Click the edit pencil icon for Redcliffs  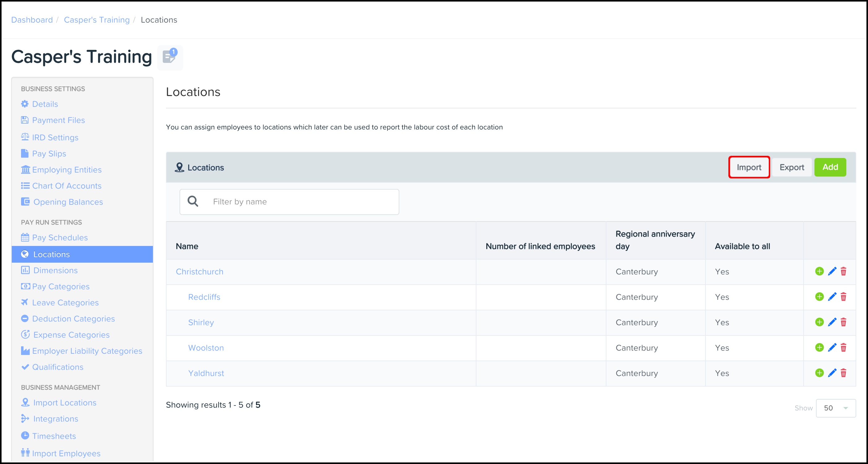click(832, 297)
